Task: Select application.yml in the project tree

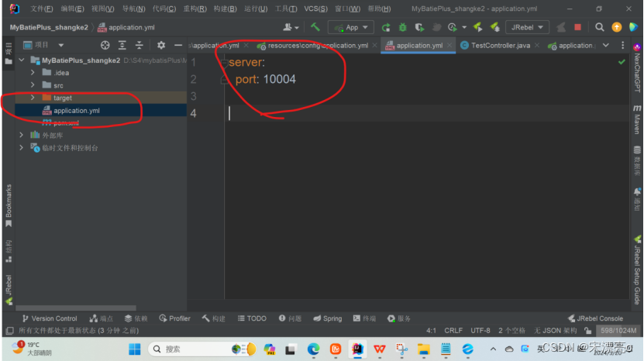Action: tap(76, 111)
